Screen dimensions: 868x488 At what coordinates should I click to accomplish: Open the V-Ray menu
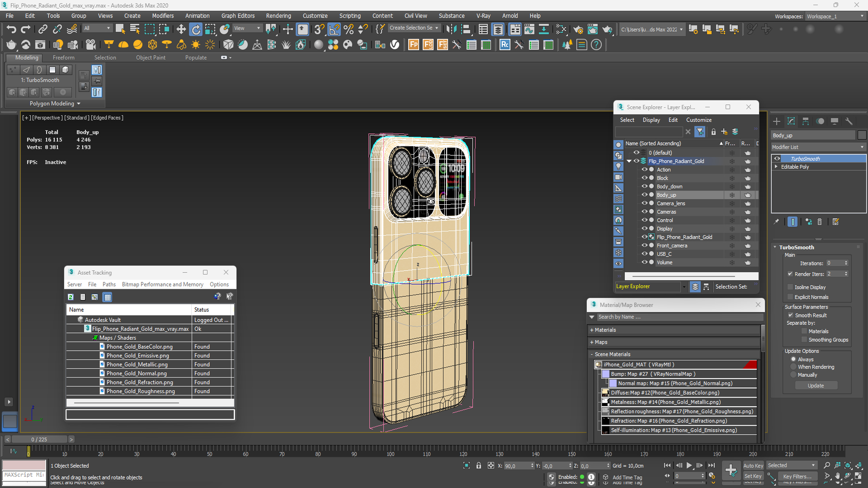click(x=483, y=16)
